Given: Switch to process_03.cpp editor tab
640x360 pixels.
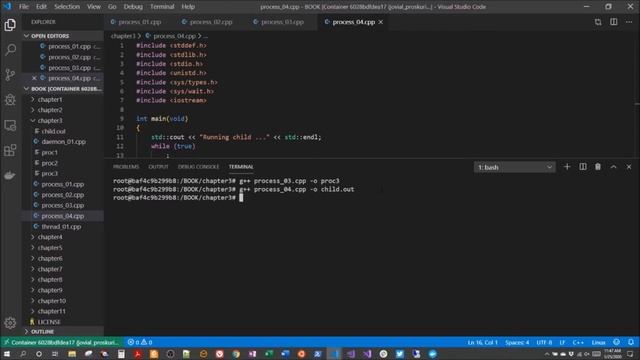Looking at the screenshot, I should [x=282, y=22].
